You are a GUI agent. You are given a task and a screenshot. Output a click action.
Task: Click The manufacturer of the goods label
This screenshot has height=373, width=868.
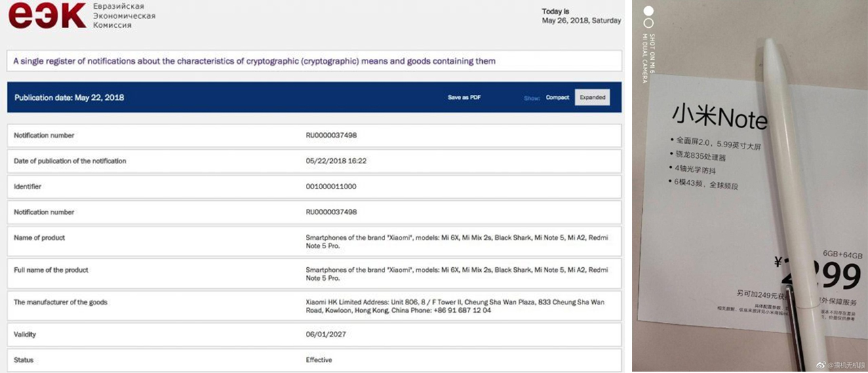60,302
